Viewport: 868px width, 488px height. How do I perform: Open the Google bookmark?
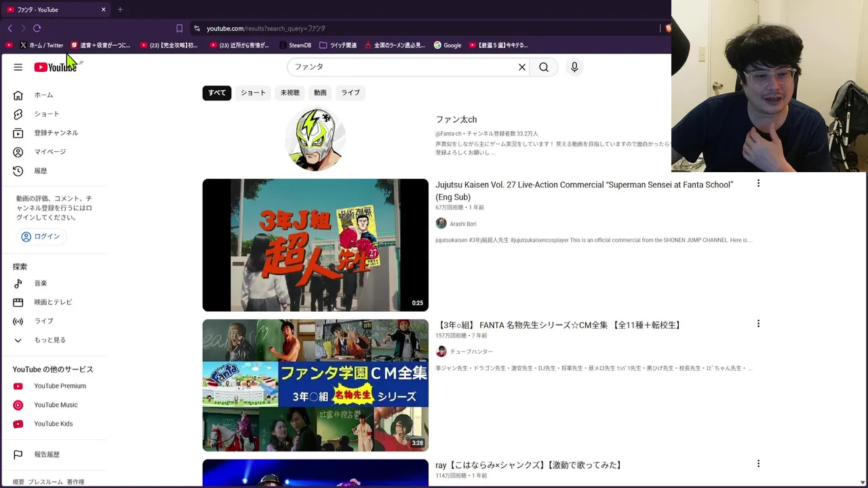448,45
